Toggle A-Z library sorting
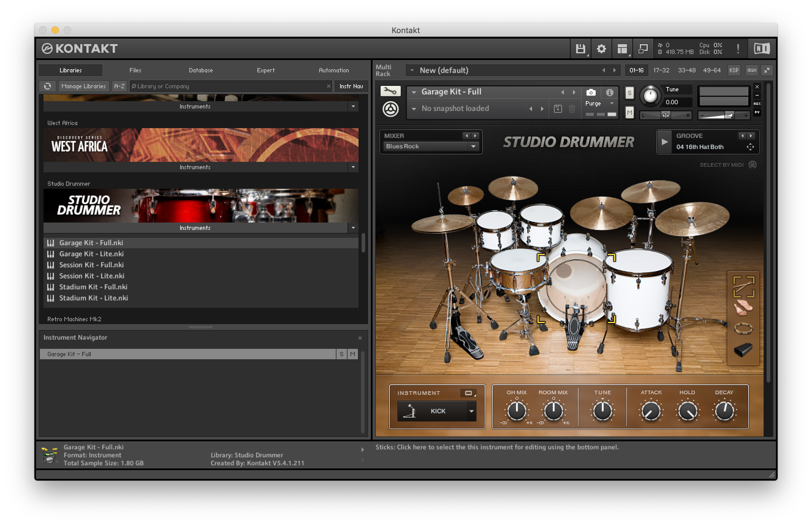 120,86
